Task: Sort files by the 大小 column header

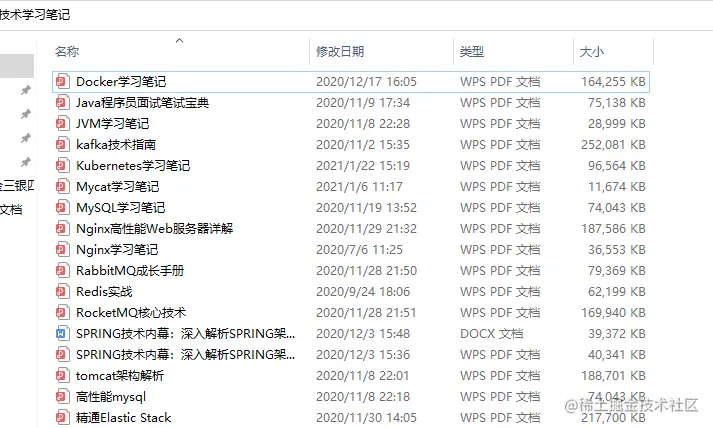Action: [x=592, y=51]
